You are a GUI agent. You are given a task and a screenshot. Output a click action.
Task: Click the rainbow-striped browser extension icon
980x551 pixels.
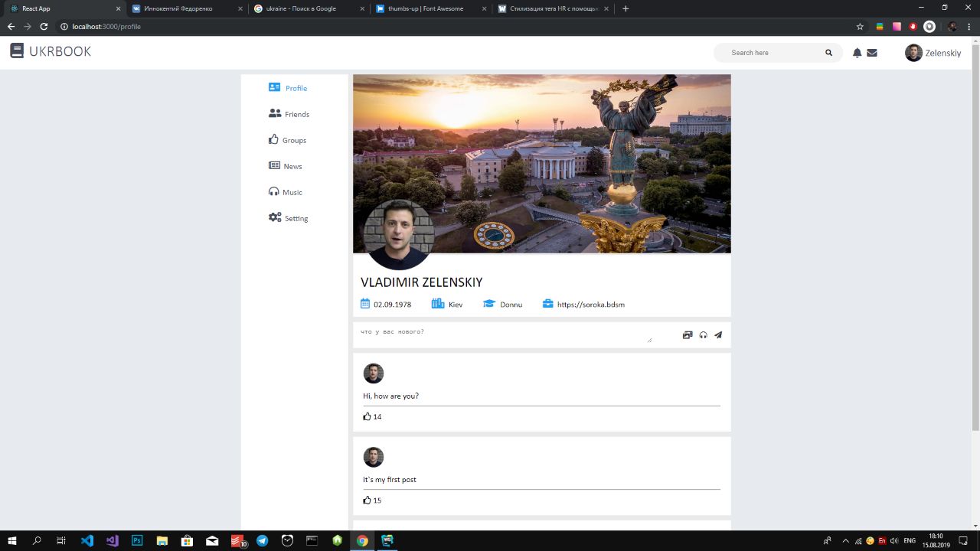880,26
